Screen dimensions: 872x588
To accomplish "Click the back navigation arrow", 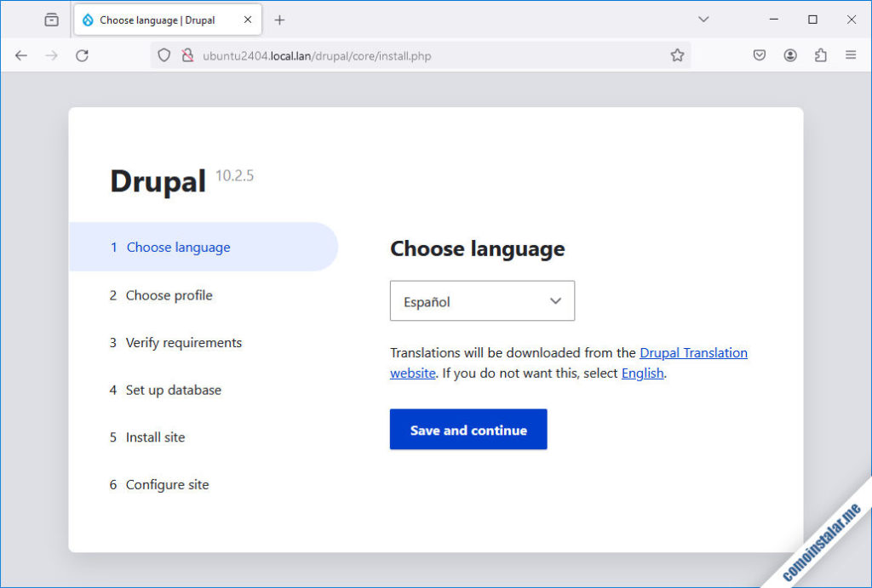I will click(x=20, y=54).
